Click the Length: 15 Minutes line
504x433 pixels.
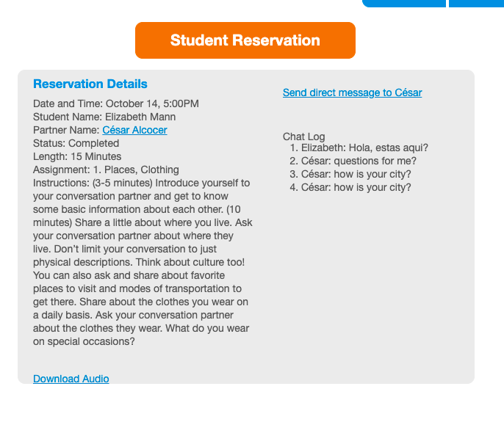[x=77, y=156]
